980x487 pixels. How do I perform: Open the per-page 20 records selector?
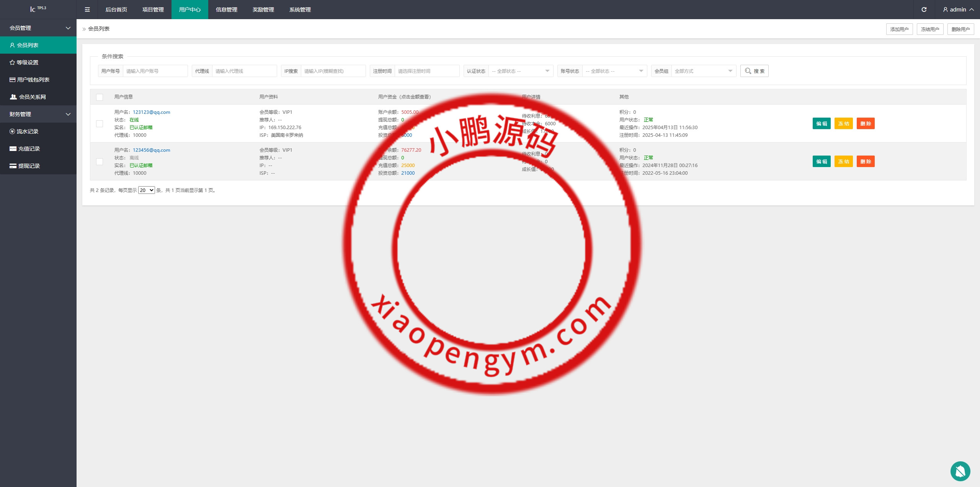click(146, 190)
